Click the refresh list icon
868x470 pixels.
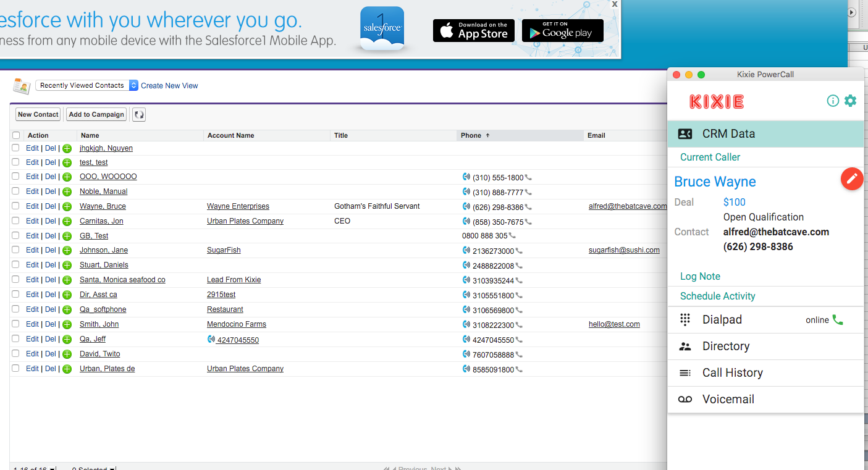pos(139,114)
